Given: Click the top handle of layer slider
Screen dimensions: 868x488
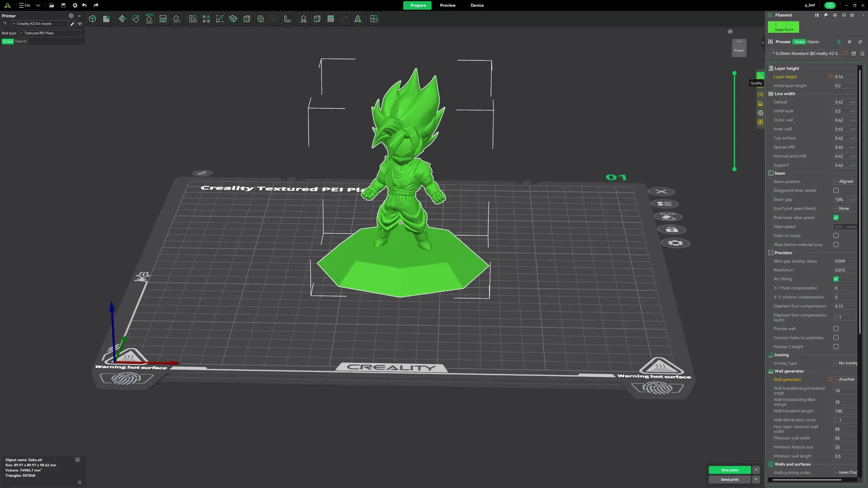Looking at the screenshot, I should pos(734,73).
